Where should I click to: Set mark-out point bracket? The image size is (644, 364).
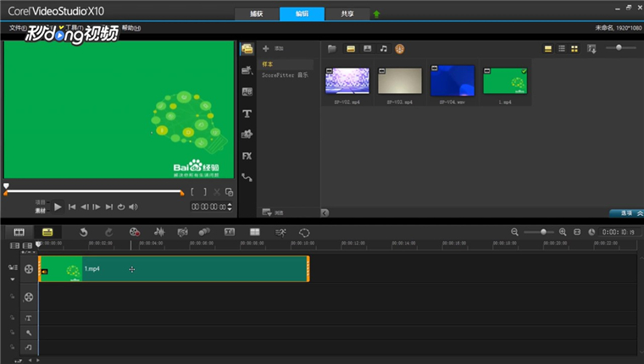tap(204, 191)
